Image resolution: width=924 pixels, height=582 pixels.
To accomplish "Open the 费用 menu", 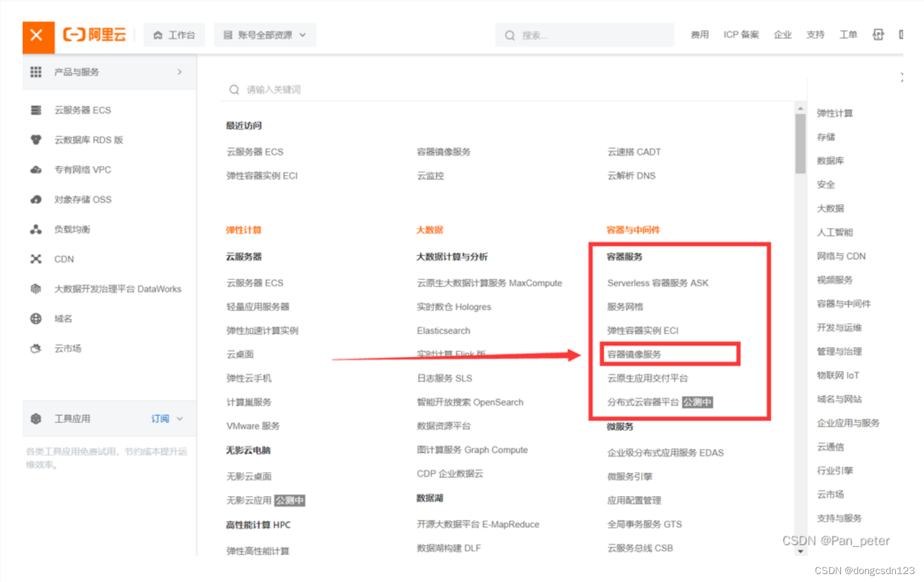I will [700, 35].
